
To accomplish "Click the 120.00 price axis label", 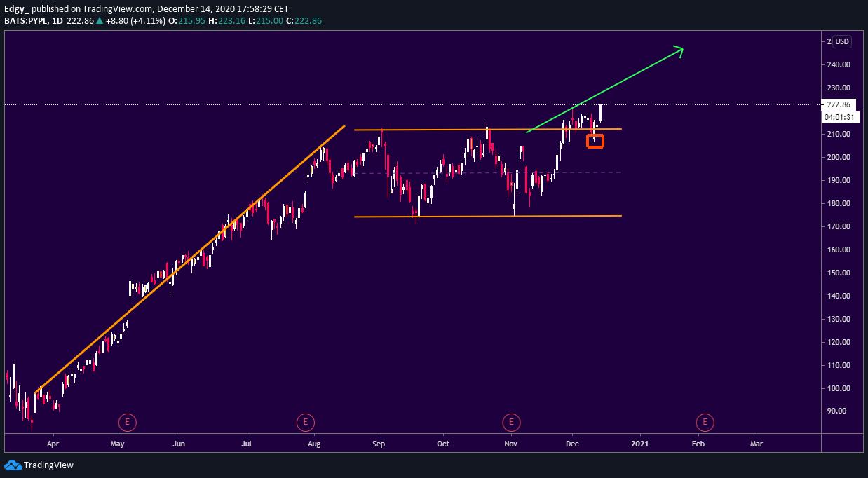I will click(x=839, y=342).
